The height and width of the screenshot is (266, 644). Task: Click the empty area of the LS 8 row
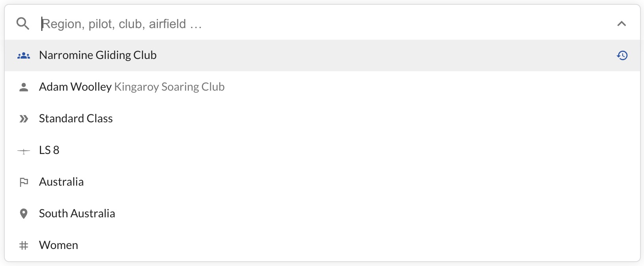click(x=348, y=150)
